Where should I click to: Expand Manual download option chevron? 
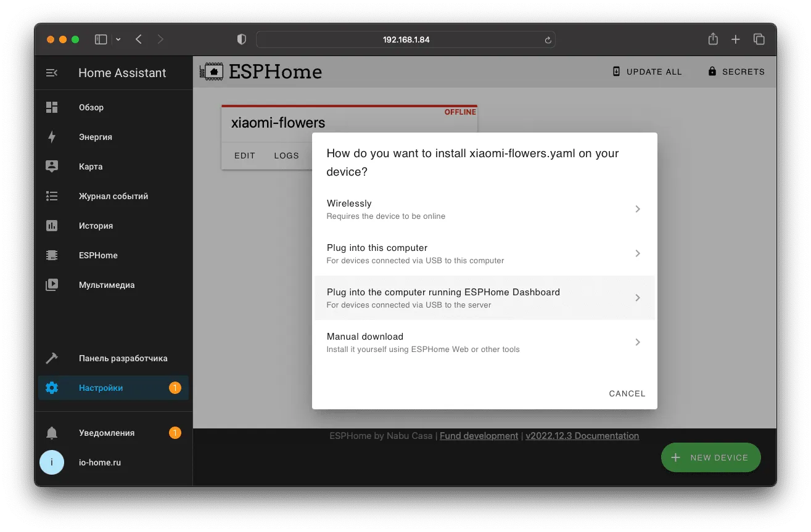tap(638, 342)
